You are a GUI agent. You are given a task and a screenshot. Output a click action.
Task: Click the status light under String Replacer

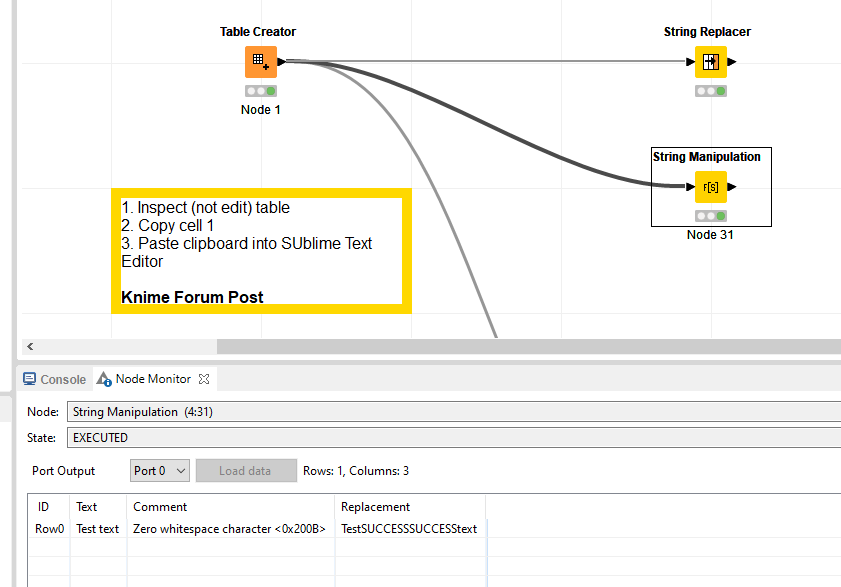tap(710, 90)
